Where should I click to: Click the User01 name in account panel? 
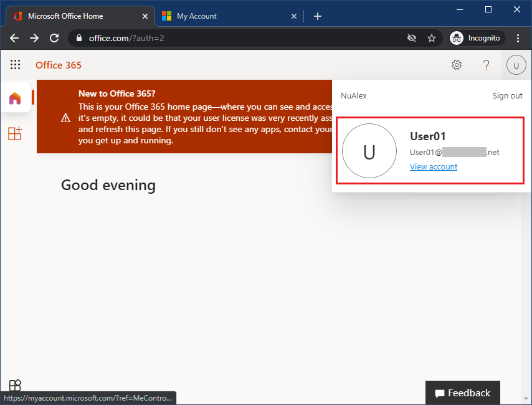click(x=427, y=136)
